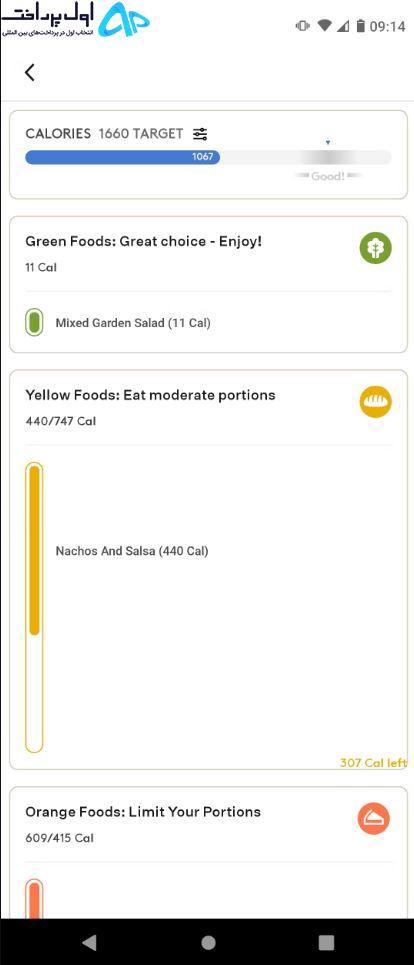Tap Android recent apps square
The height and width of the screenshot is (965, 414).
326,942
